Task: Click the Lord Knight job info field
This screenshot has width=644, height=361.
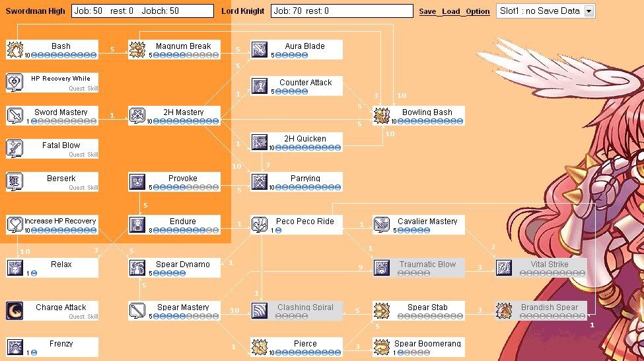Action: click(x=341, y=11)
